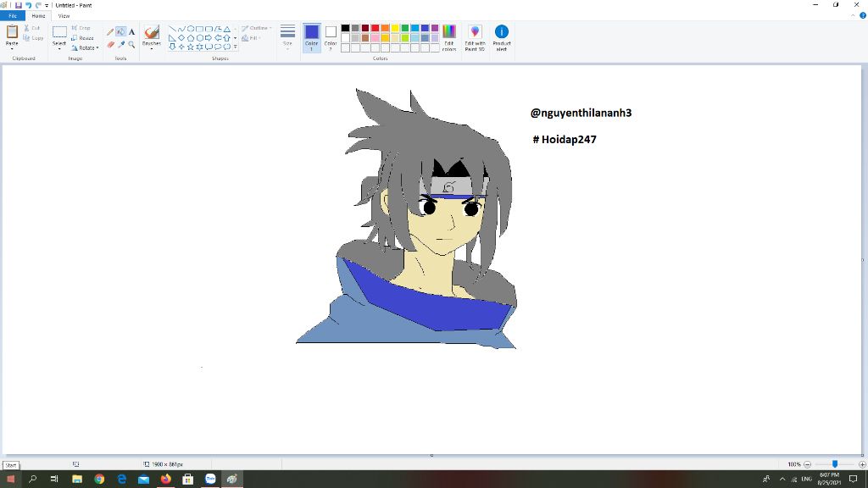Viewport: 868px width, 488px height.
Task: Collapse the ribbon with the chevron
Action: tap(853, 15)
